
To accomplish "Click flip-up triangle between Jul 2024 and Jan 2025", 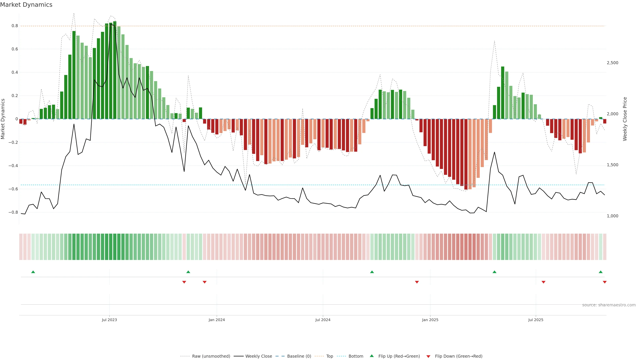I will [x=372, y=272].
